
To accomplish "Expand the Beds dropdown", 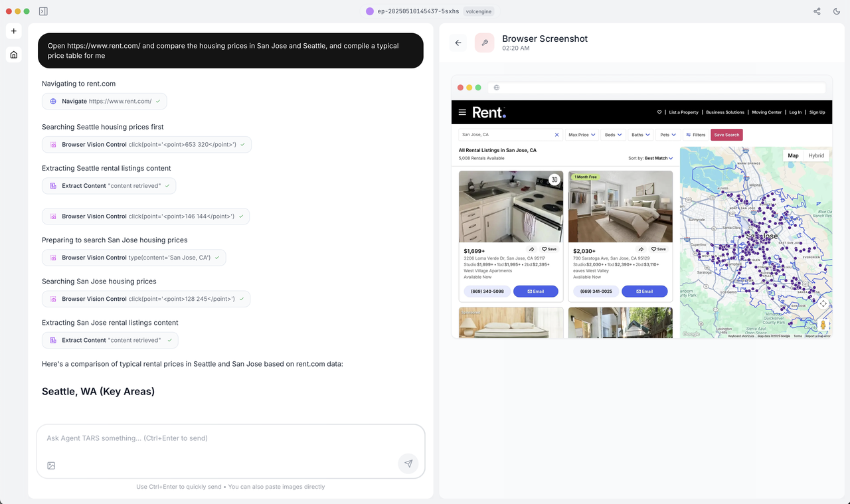I will 613,135.
